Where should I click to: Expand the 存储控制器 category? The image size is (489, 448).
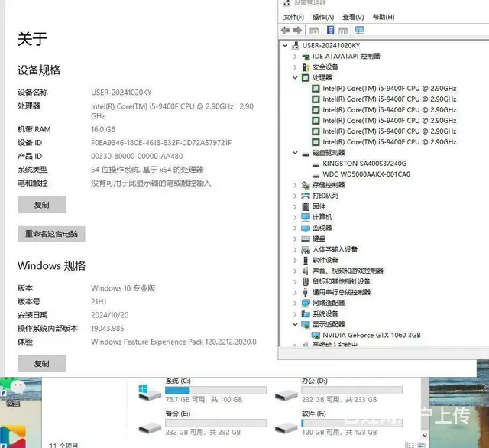tap(295, 185)
